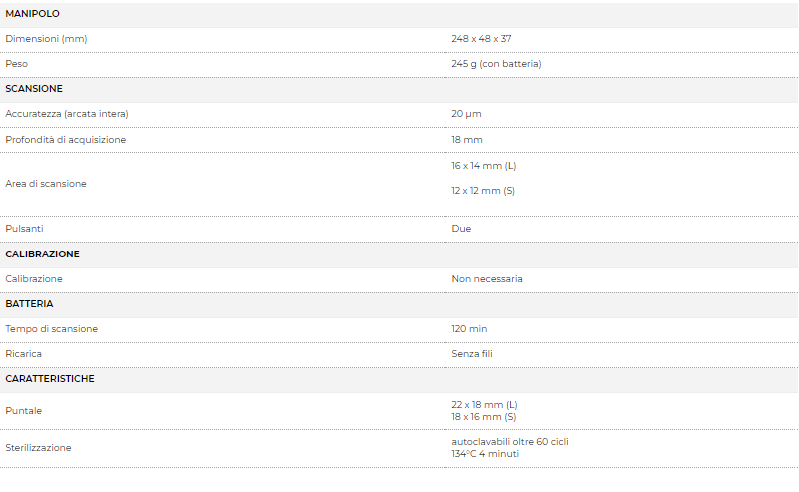The width and height of the screenshot is (799, 492).
Task: Select the 248 x 48 x 37 value
Action: (481, 39)
